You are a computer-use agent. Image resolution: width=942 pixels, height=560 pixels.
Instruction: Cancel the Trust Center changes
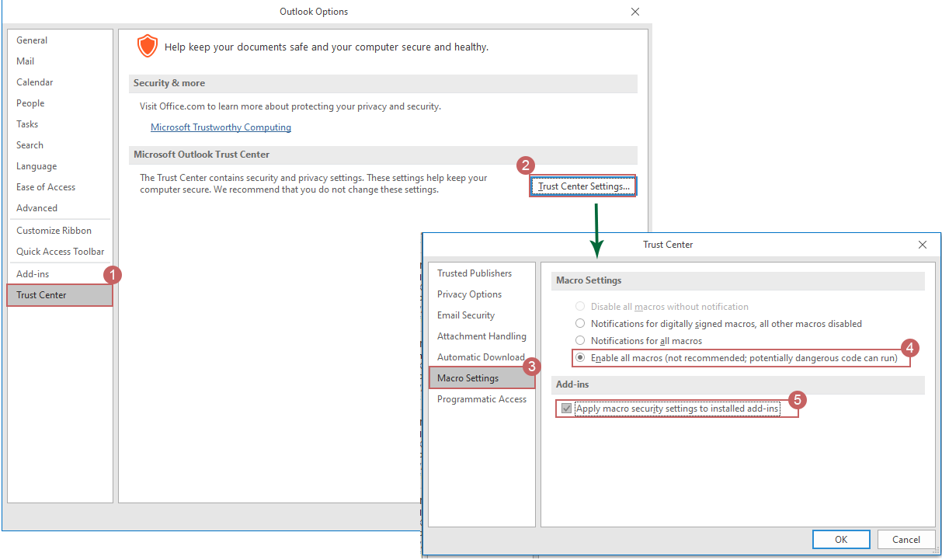pos(906,539)
